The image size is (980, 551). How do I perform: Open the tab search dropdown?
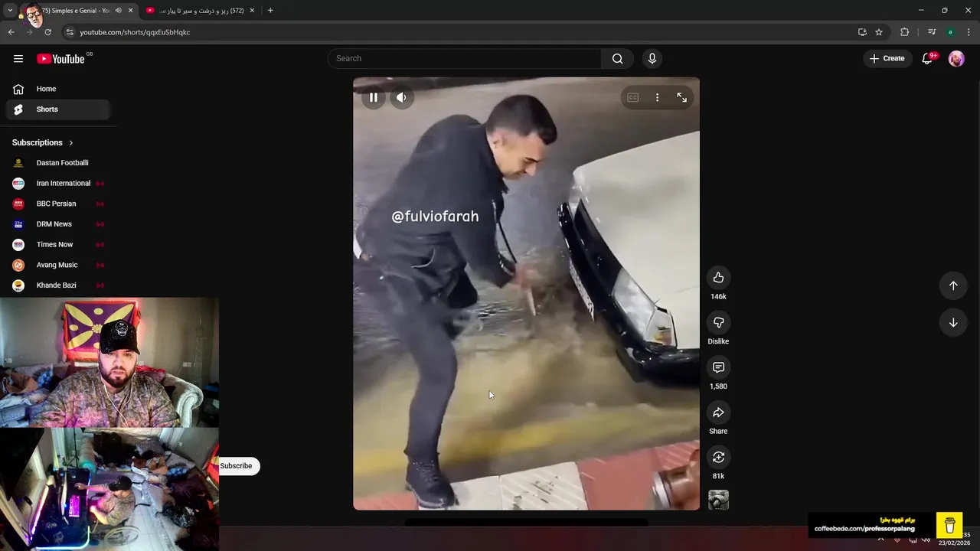pos(9,10)
